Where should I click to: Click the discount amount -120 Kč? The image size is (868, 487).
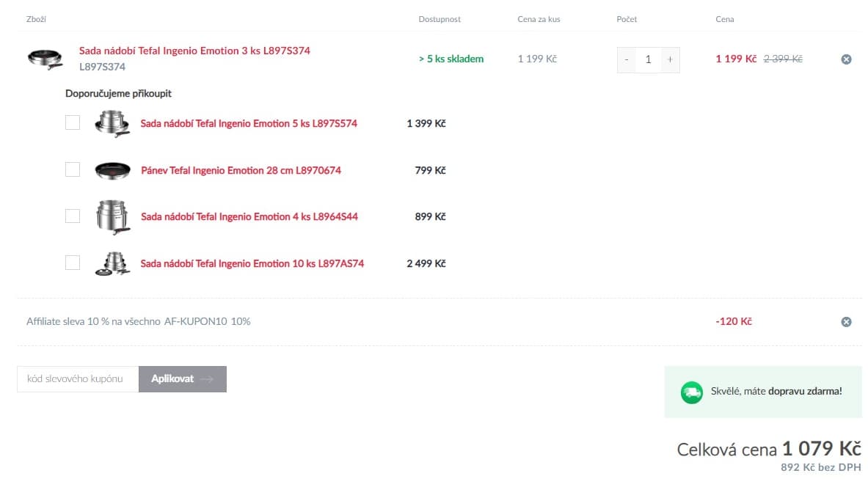[734, 321]
